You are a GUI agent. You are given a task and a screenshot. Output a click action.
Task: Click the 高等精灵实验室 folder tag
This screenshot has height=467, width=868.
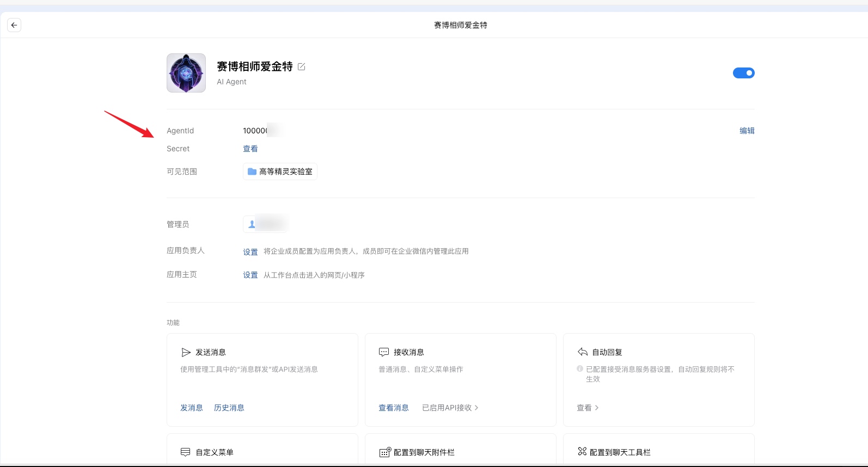[280, 171]
